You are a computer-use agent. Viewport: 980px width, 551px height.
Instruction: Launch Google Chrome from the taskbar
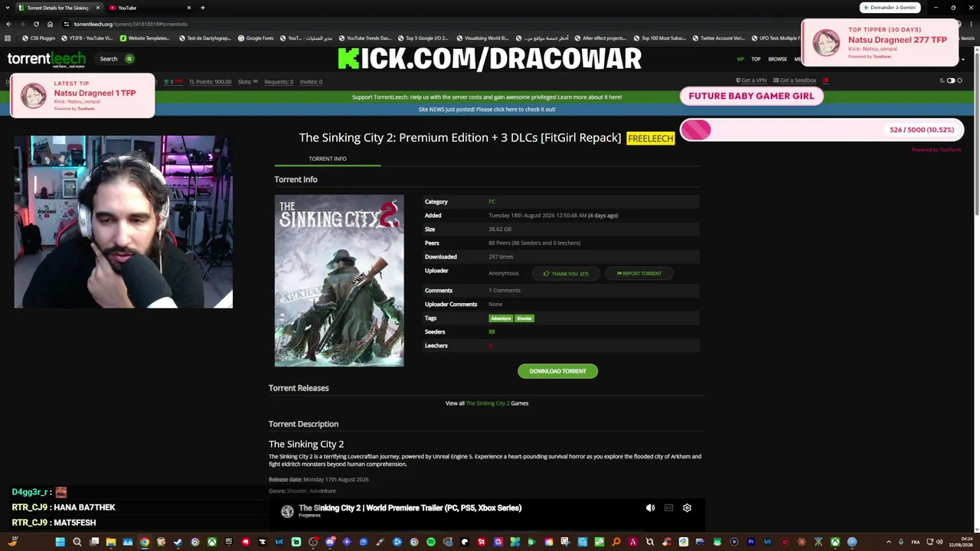click(144, 542)
